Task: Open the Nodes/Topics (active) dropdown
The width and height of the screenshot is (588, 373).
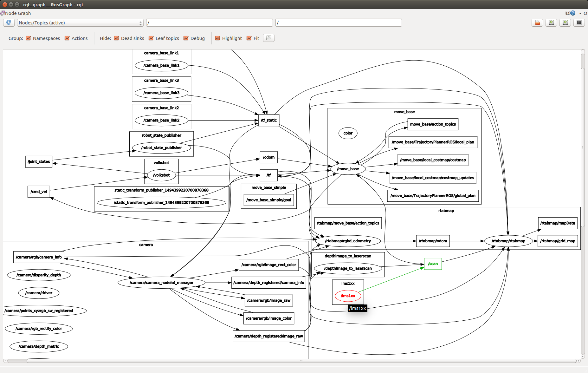Action: pos(80,23)
